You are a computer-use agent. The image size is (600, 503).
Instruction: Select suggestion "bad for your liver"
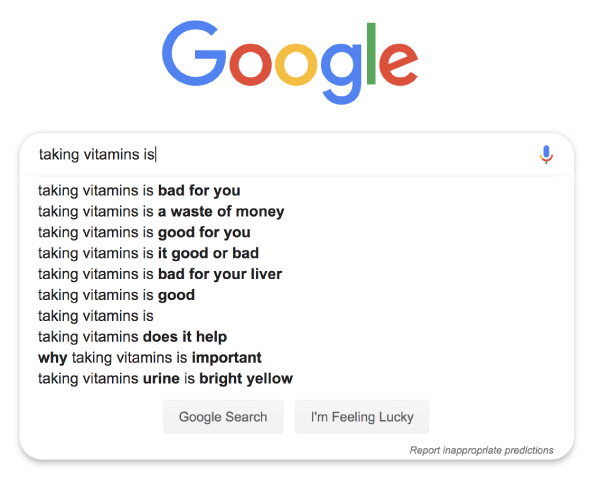click(160, 274)
